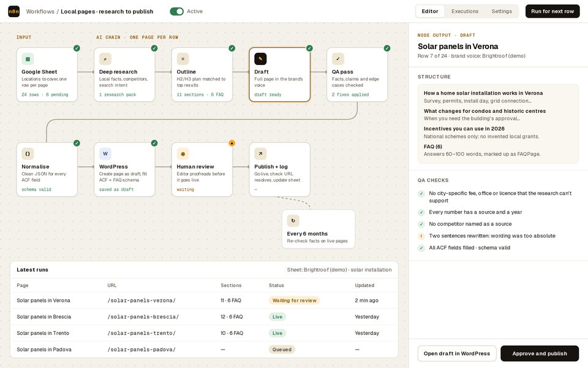Click the '11 sections · 6 FAQ' status text

[200, 94]
